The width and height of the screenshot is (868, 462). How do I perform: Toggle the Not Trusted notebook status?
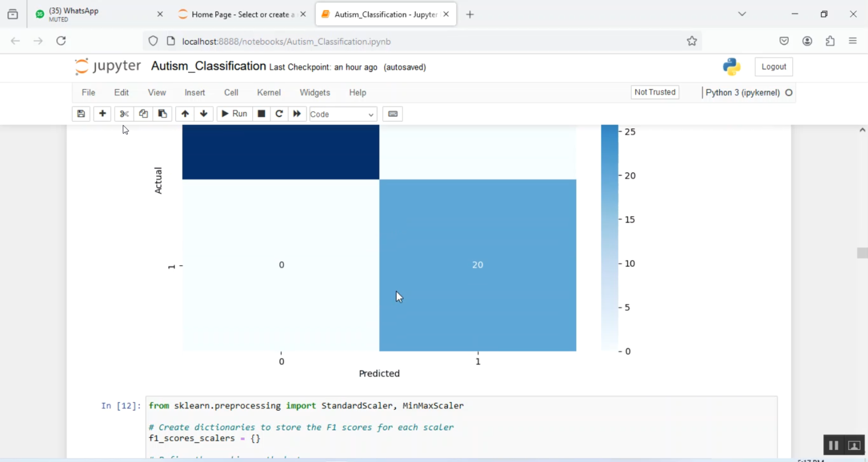pyautogui.click(x=654, y=93)
